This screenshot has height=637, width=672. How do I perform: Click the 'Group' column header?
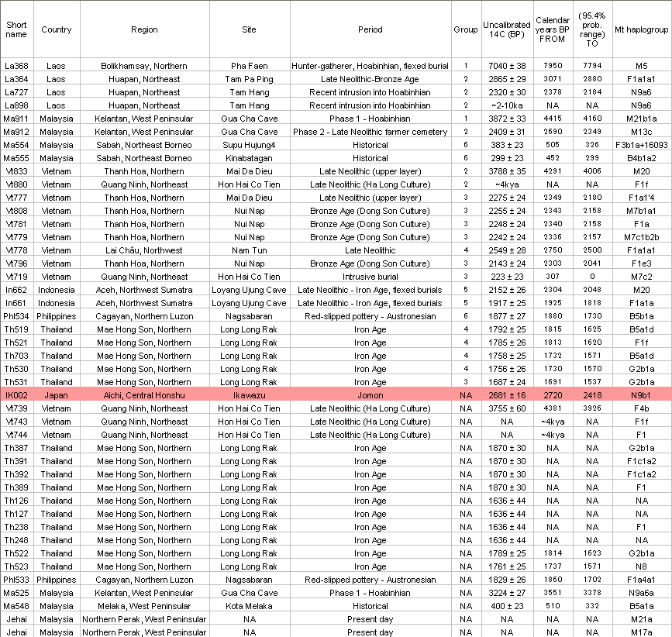(466, 29)
